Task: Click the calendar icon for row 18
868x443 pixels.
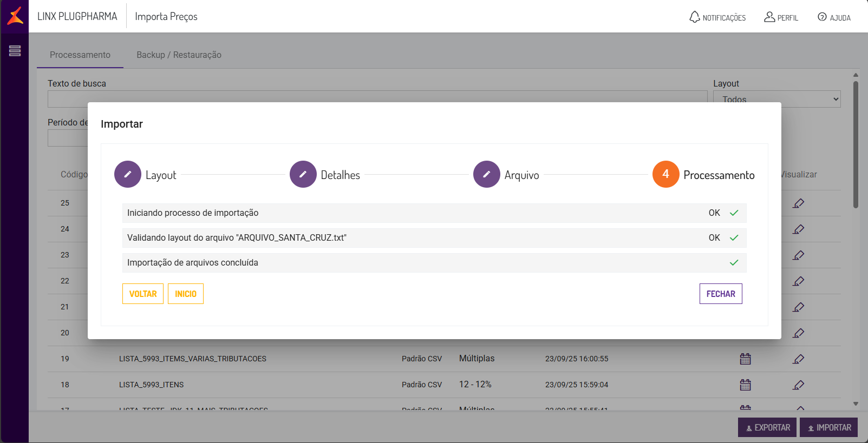Action: tap(746, 385)
